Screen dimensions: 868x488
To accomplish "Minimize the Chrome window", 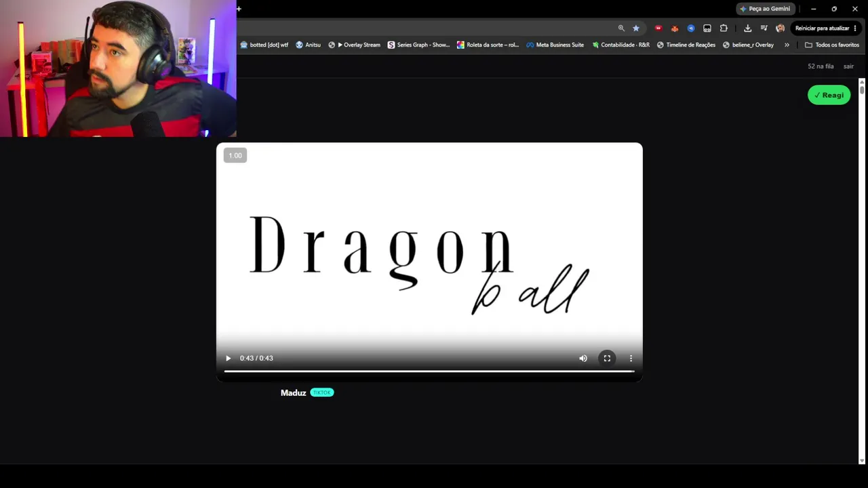I will (813, 9).
